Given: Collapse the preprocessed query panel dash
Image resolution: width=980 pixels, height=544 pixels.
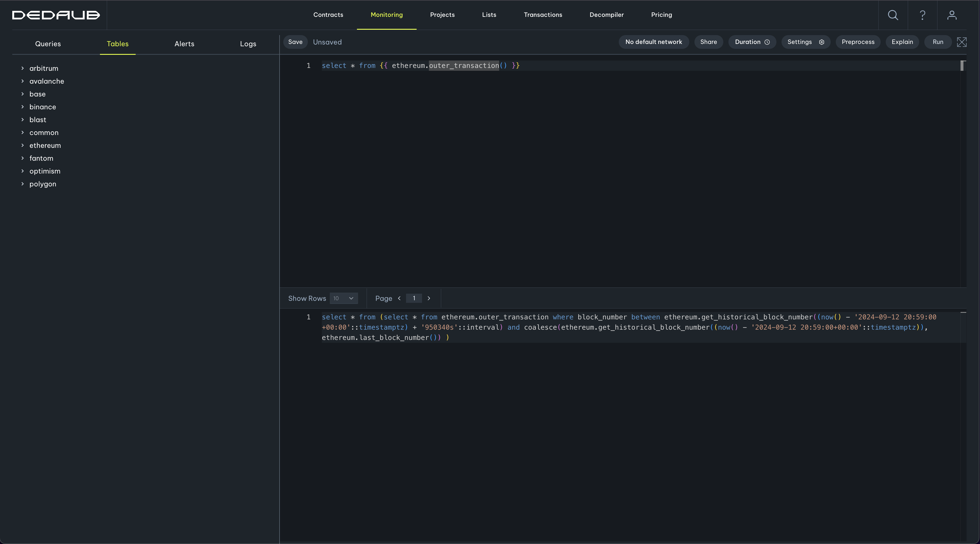Looking at the screenshot, I should coord(963,312).
